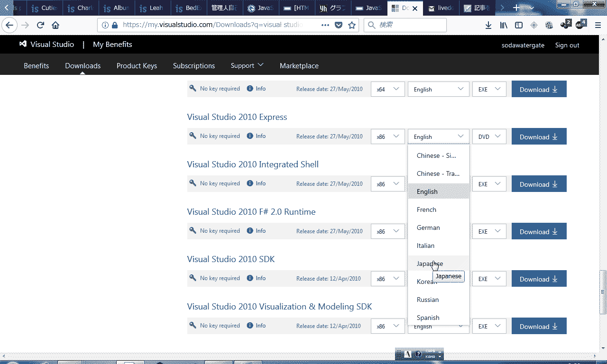The width and height of the screenshot is (607, 364).
Task: Bookmark this page with the star
Action: [352, 25]
